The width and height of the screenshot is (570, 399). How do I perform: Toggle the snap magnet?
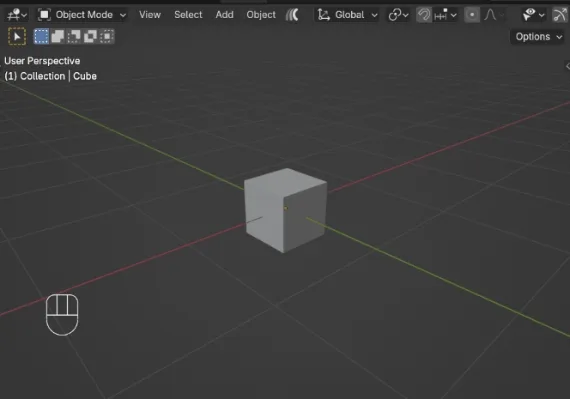pyautogui.click(x=424, y=15)
